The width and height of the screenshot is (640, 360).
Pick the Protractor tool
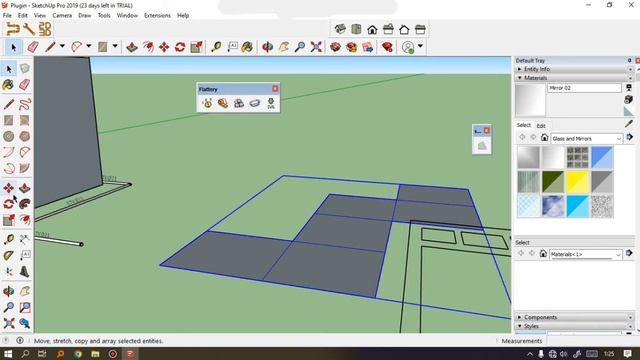9,256
